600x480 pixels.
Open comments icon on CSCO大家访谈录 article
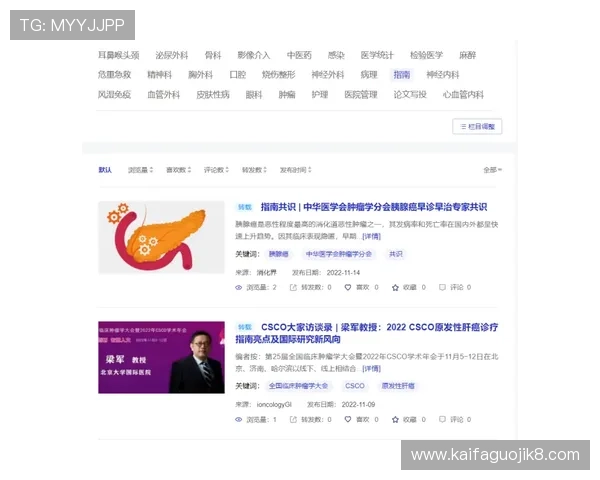click(x=442, y=419)
